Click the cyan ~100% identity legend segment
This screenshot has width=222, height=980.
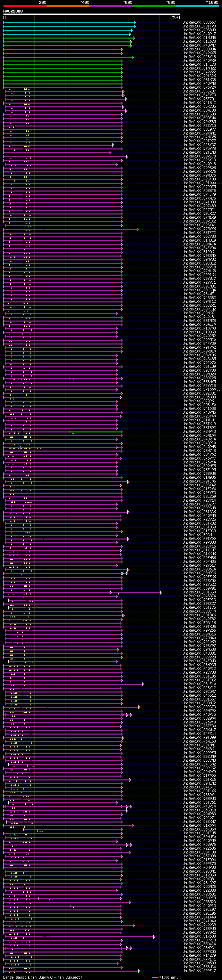(197, 7)
